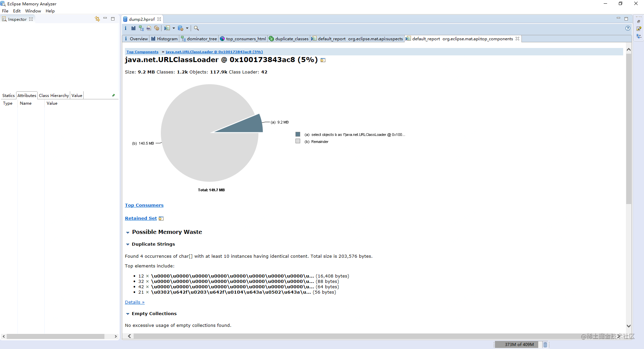644x349 pixels.
Task: Follow the Top Components breadcrumb link
Action: point(142,52)
